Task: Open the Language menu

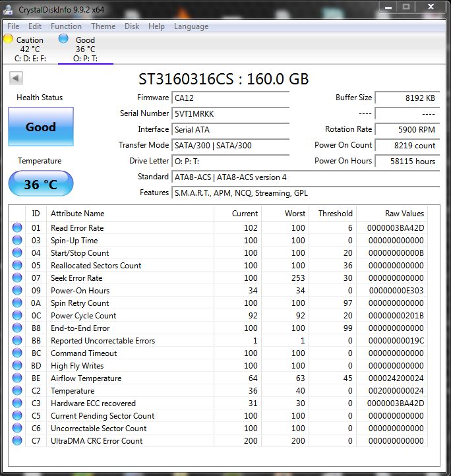Action: tap(191, 26)
